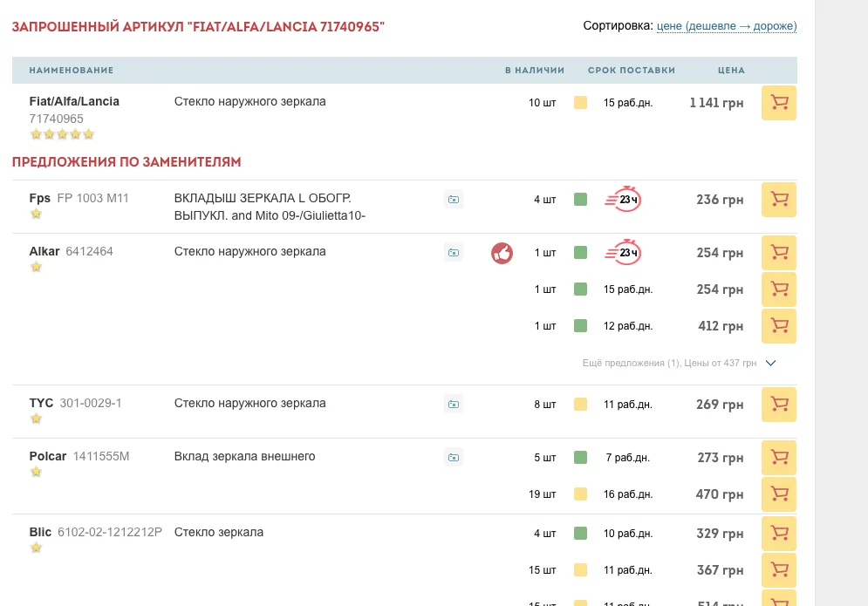Click the '19 шт' stock quantity
The height and width of the screenshot is (606, 868).
tap(542, 494)
